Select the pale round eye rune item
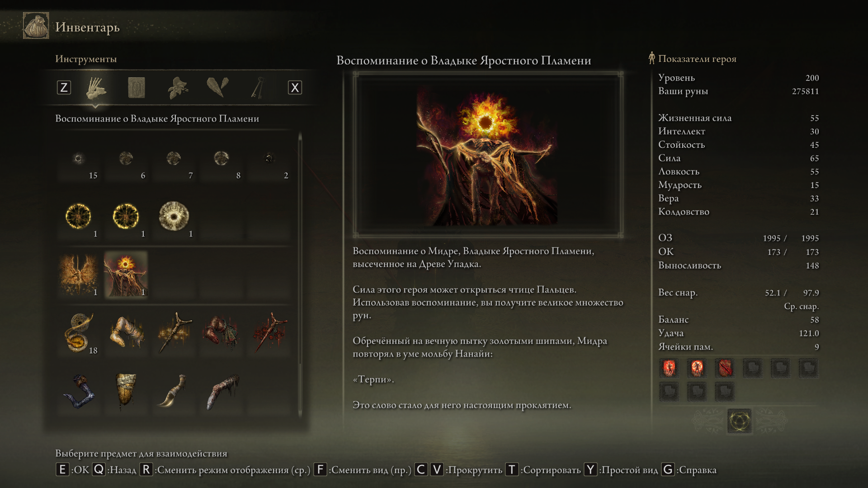The image size is (868, 488). pos(174,216)
